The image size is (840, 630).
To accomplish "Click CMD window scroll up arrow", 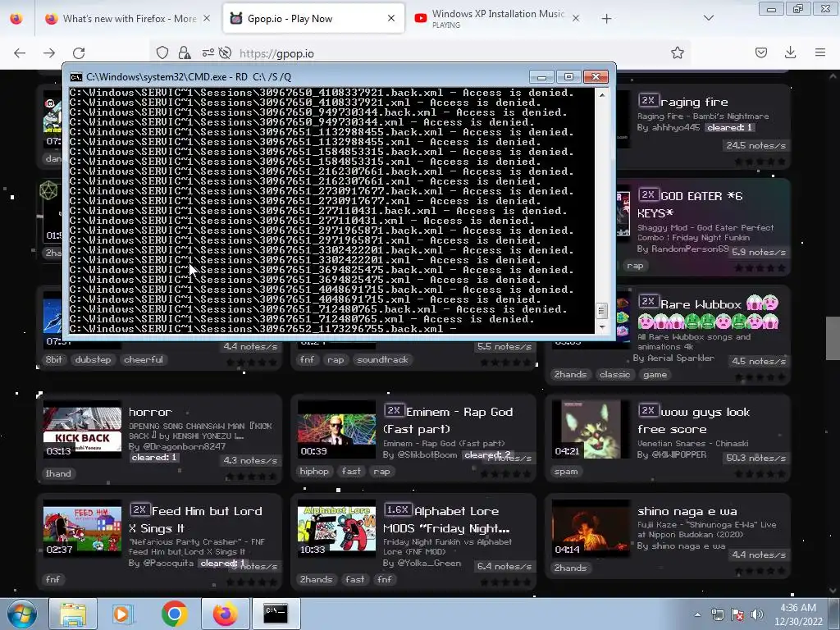I will coord(602,95).
